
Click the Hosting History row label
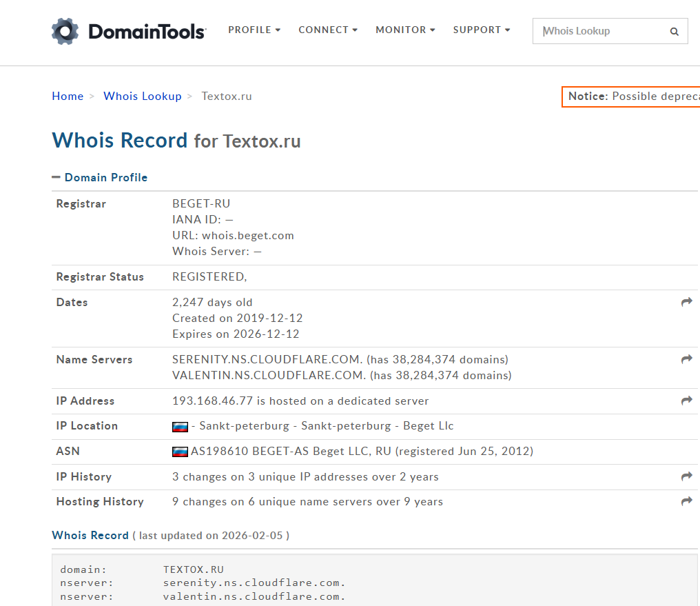point(100,502)
